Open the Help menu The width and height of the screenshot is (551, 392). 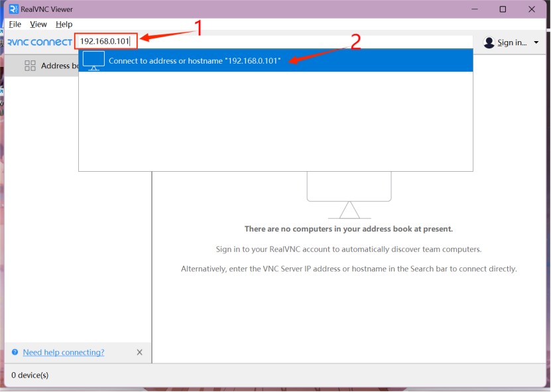64,25
